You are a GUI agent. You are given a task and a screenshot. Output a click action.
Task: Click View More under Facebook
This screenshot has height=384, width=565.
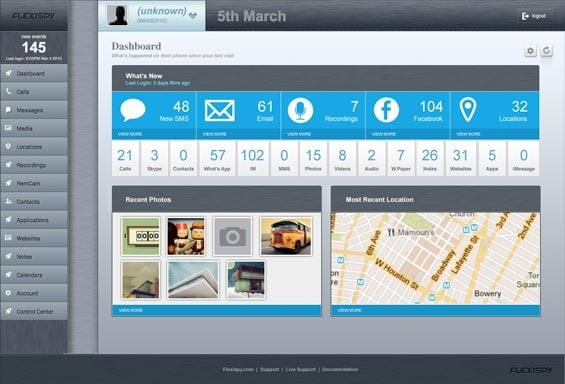click(x=383, y=134)
